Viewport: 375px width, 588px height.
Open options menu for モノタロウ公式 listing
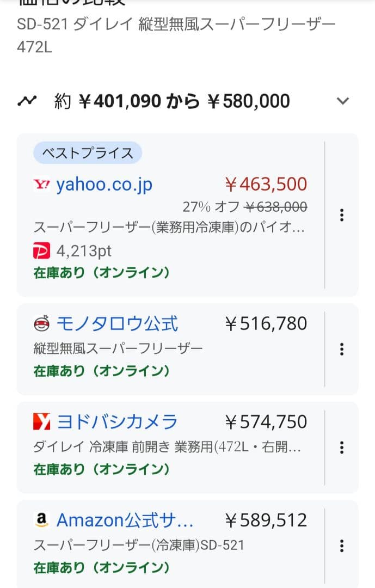pyautogui.click(x=342, y=348)
